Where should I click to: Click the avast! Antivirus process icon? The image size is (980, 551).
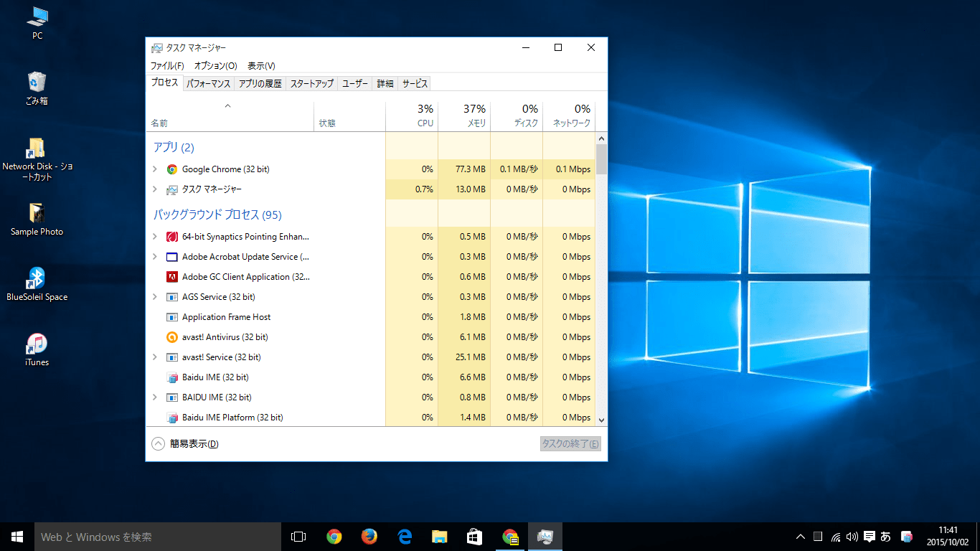point(172,337)
